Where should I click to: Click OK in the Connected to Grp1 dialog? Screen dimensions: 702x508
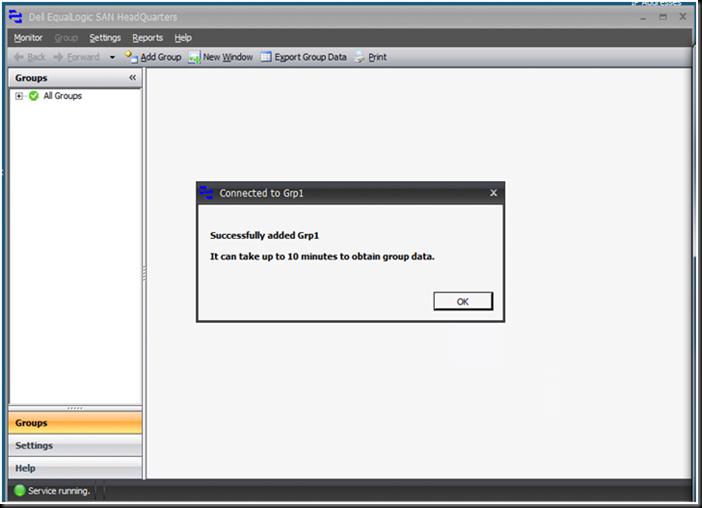(x=463, y=301)
